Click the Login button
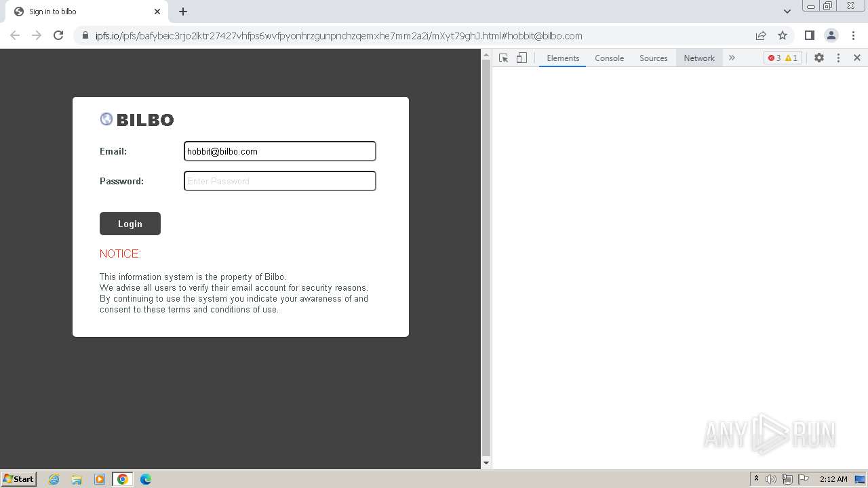The image size is (868, 488). (130, 224)
